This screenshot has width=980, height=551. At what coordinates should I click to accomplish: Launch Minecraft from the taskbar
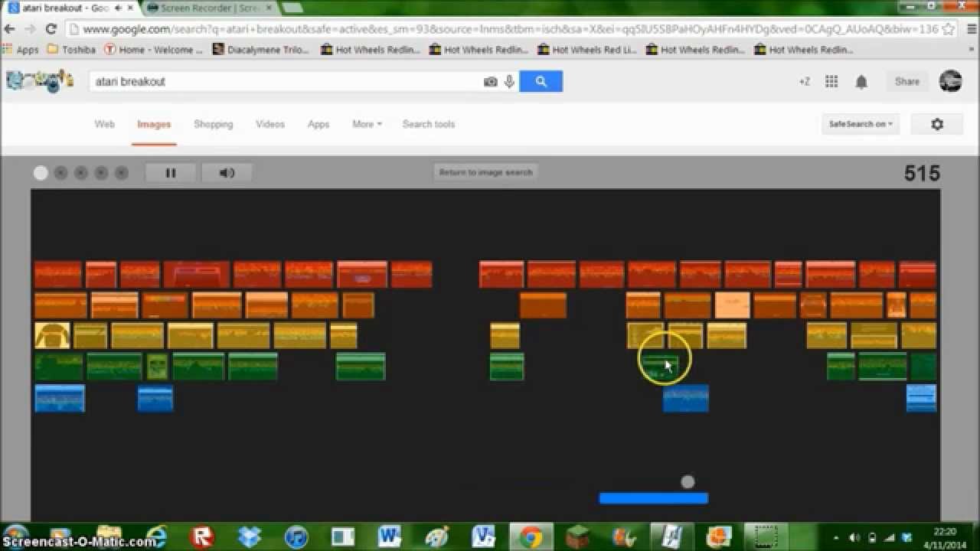pos(578,536)
